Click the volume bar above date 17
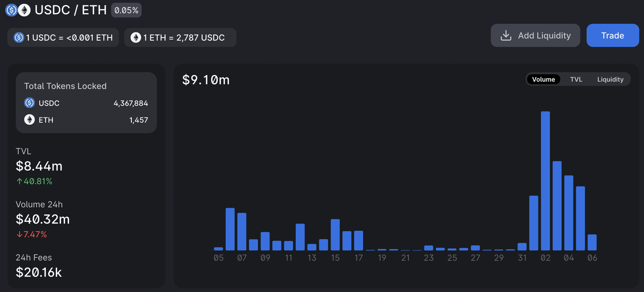 [x=359, y=240]
